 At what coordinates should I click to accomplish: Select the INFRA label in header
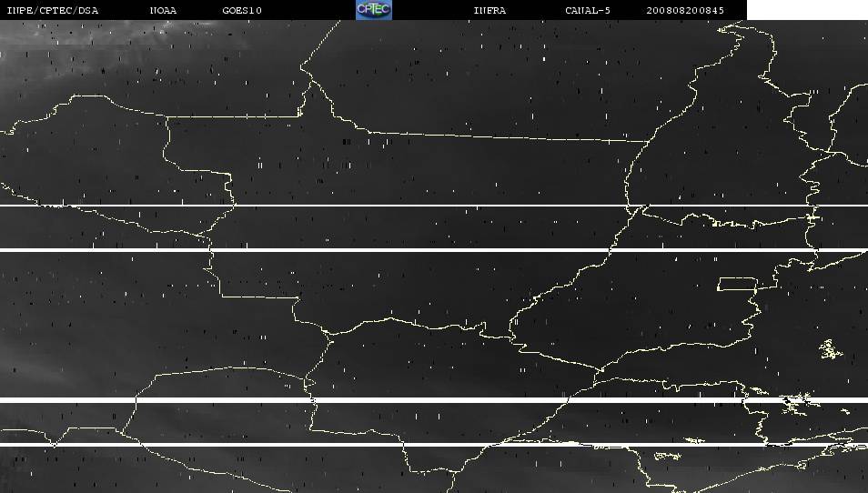490,11
